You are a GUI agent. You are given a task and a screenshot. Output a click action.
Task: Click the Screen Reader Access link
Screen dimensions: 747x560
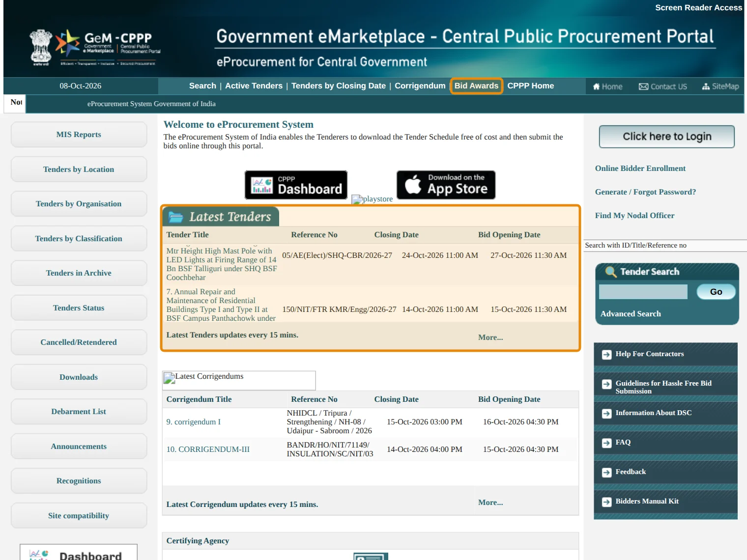tap(698, 8)
